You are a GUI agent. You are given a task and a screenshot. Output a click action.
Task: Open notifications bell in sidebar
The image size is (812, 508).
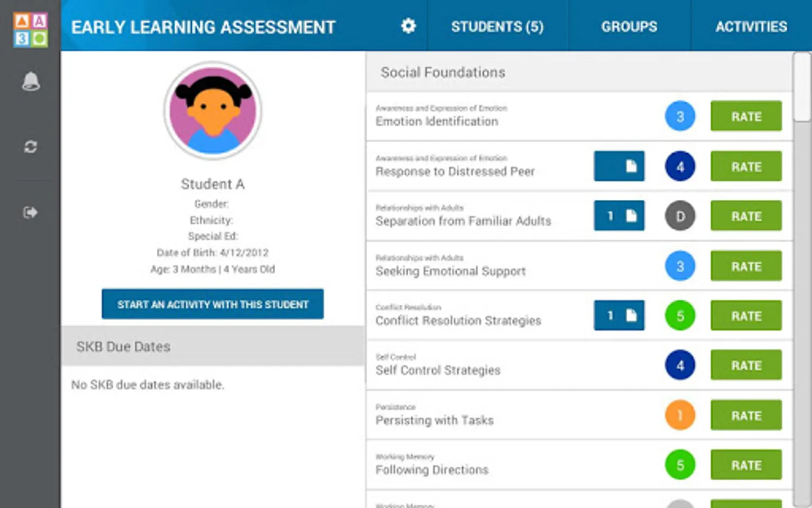pos(30,82)
